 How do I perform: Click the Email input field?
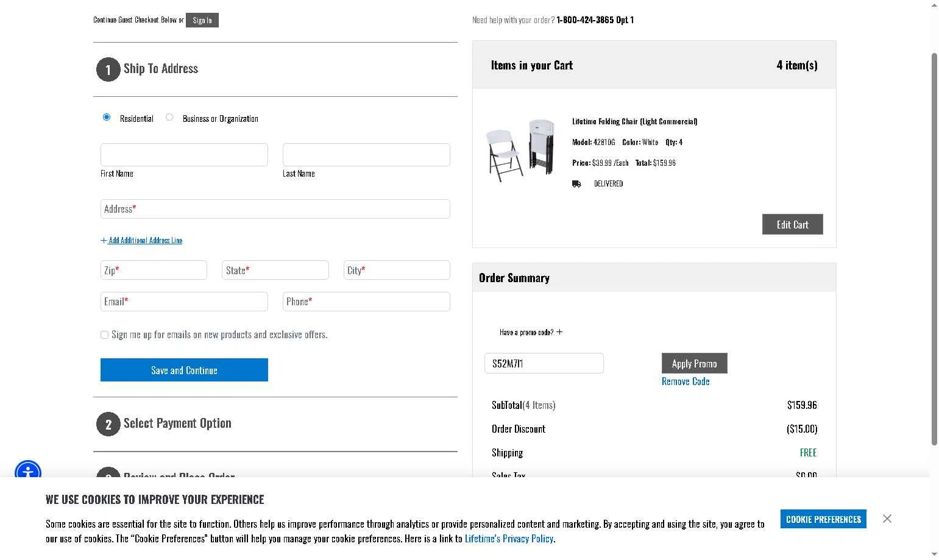(x=184, y=302)
